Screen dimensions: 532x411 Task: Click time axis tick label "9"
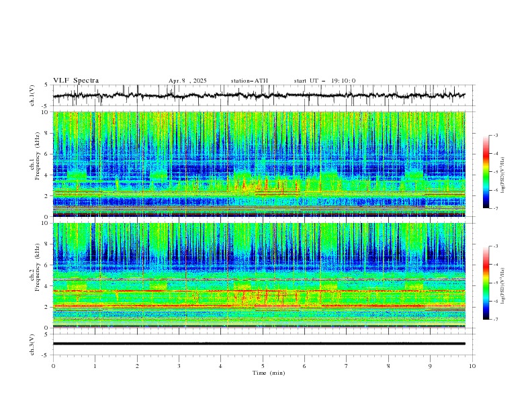430,366
